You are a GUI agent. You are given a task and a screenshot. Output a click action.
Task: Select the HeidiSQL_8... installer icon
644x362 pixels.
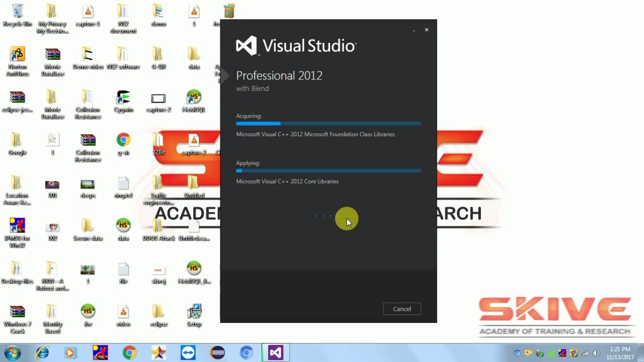[x=194, y=273]
